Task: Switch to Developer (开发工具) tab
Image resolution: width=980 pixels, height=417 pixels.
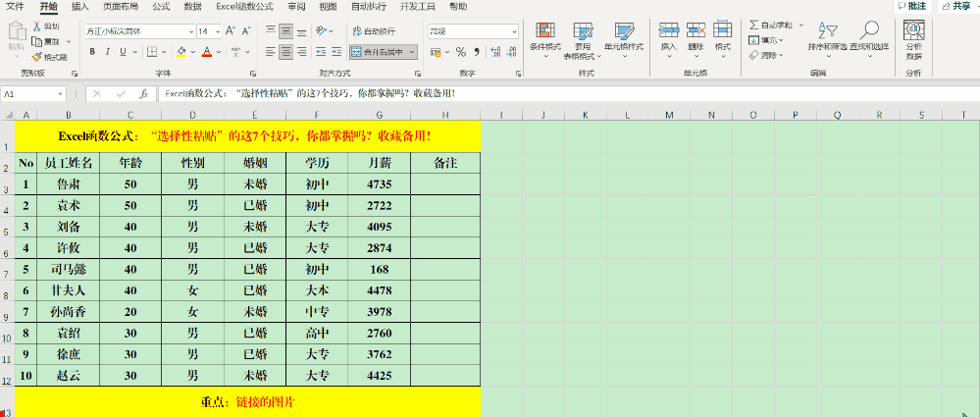Action: pyautogui.click(x=418, y=7)
